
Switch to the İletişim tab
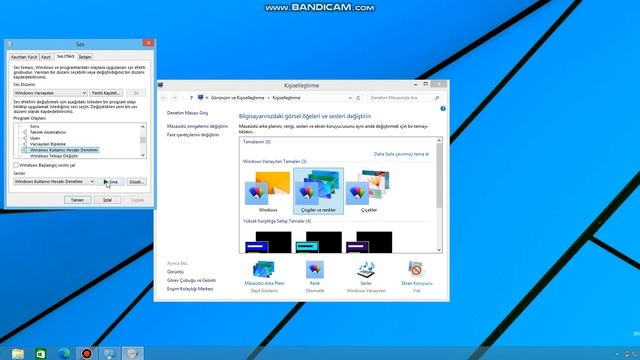pyautogui.click(x=85, y=57)
